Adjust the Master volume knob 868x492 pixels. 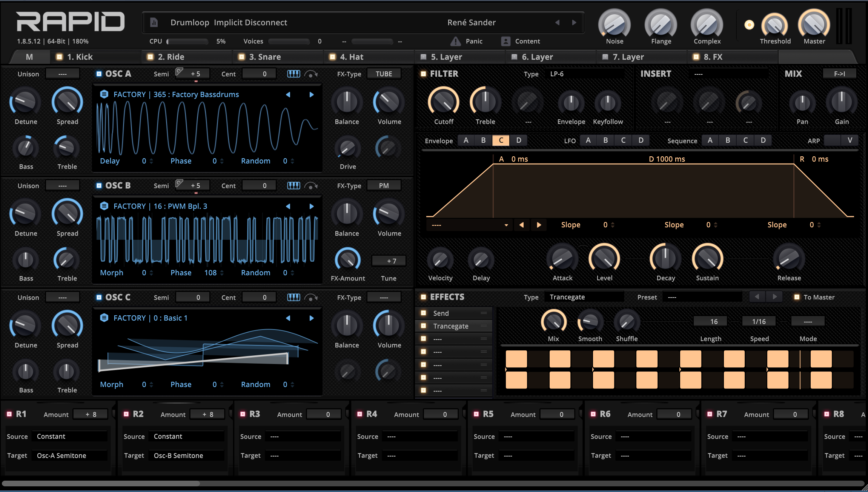pos(814,24)
